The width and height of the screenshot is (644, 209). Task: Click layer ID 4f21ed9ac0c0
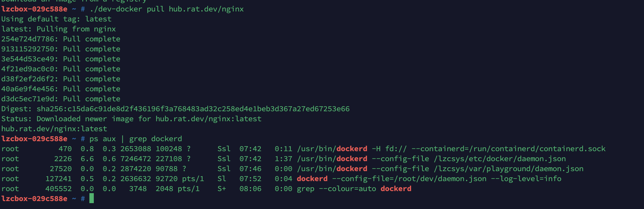pyautogui.click(x=28, y=69)
